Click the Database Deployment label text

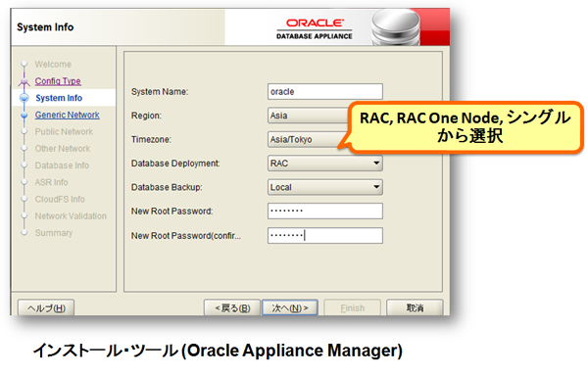pos(175,164)
